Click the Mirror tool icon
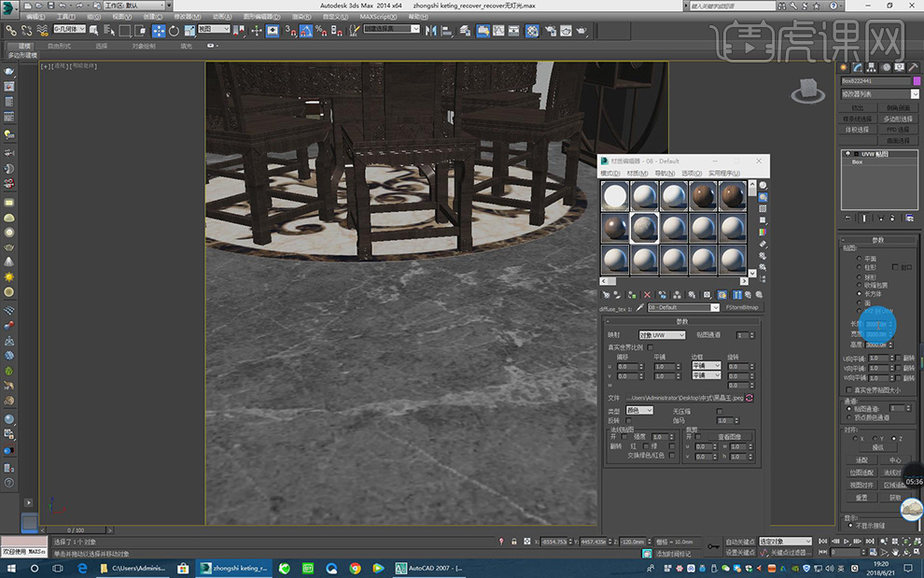The width and height of the screenshot is (924, 578). (x=430, y=31)
